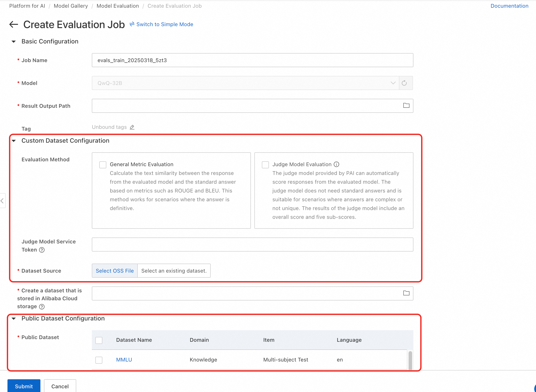Open folder browser for Result Output Path

coord(406,105)
